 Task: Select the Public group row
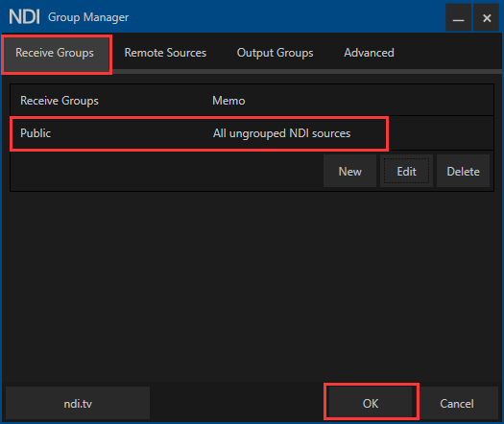tap(252, 133)
